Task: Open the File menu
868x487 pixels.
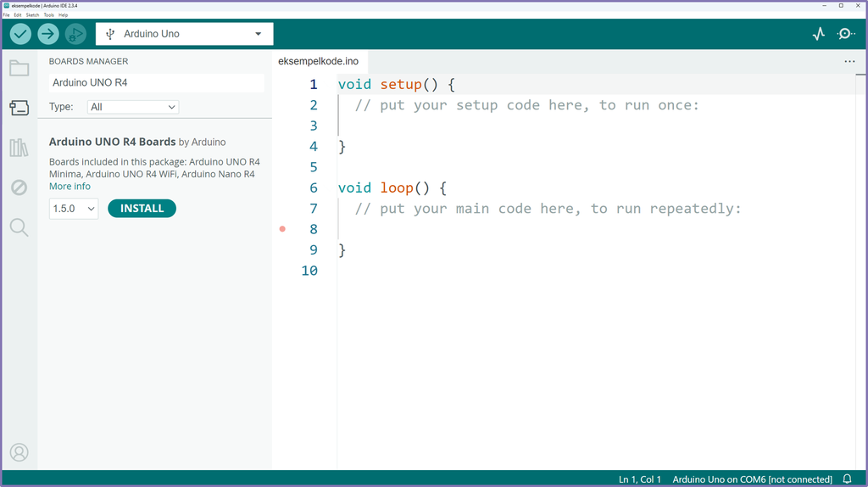Action: coord(6,15)
